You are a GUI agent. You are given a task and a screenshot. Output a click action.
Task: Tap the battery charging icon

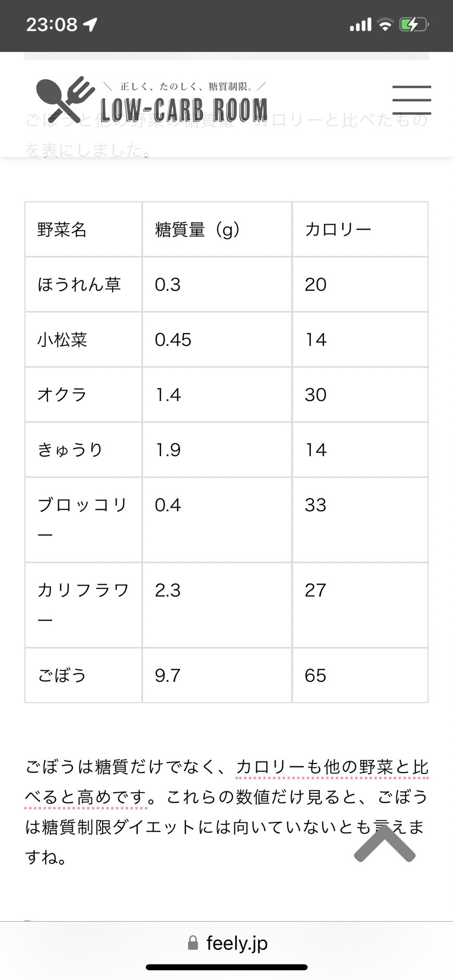413,24
